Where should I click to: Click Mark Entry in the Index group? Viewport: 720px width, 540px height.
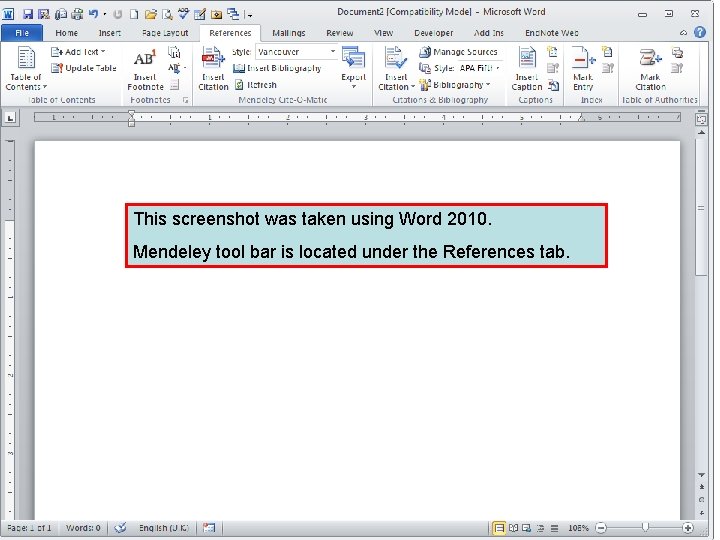(x=583, y=69)
